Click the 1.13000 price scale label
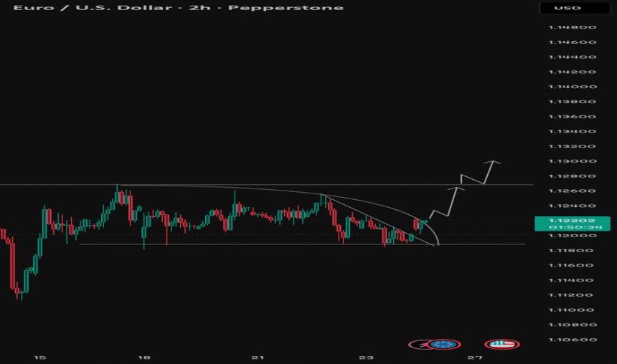The width and height of the screenshot is (617, 364). click(573, 161)
